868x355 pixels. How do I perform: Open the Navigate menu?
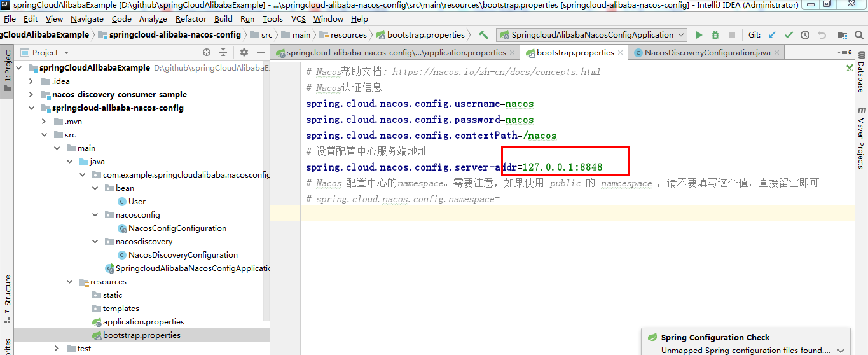pos(87,19)
